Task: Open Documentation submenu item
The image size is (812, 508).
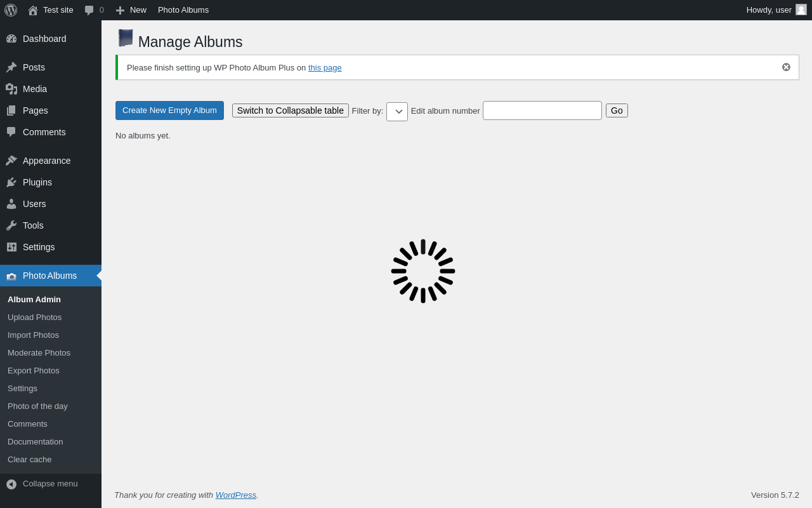Action: pyautogui.click(x=36, y=442)
